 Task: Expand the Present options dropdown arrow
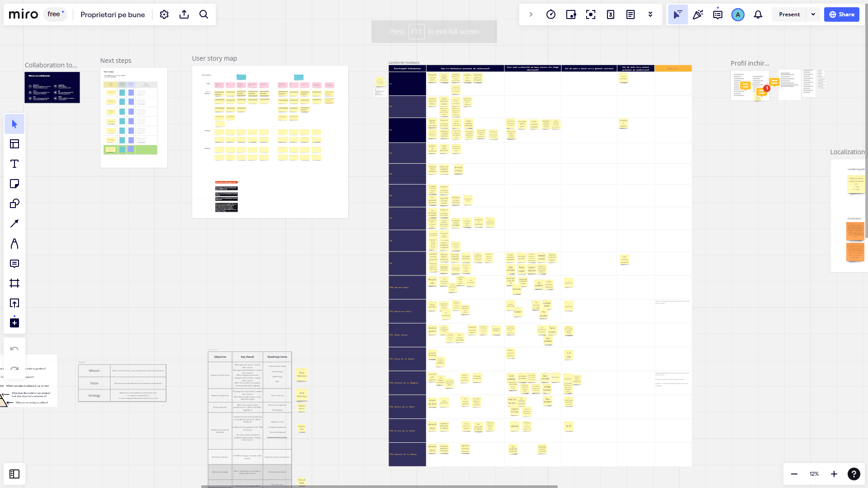(x=813, y=14)
